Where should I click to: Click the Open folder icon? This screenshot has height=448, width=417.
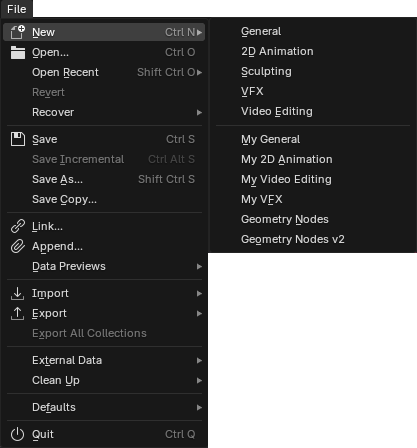click(x=18, y=52)
